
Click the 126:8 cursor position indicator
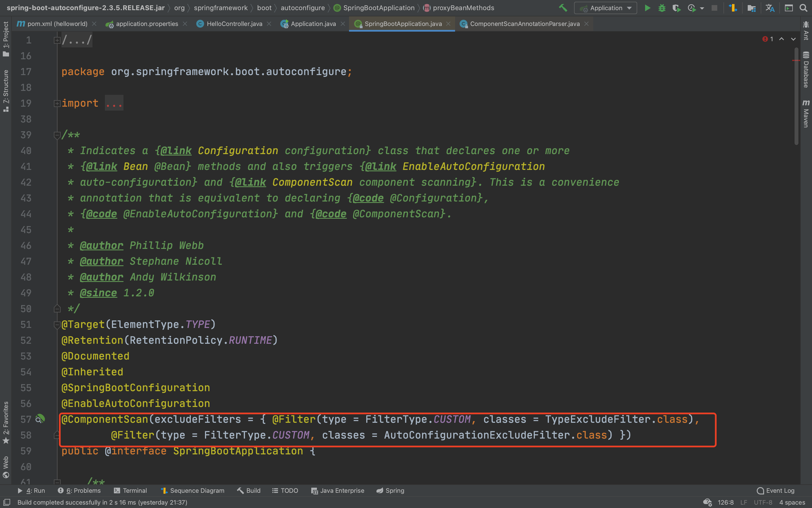725,502
